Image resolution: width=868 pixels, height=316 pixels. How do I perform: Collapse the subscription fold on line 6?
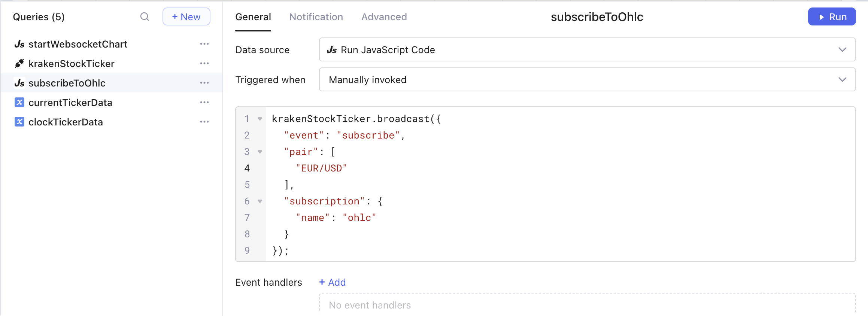(x=260, y=201)
